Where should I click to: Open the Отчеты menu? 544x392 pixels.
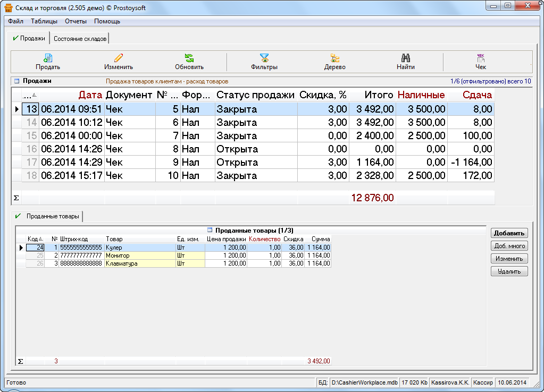(x=76, y=21)
